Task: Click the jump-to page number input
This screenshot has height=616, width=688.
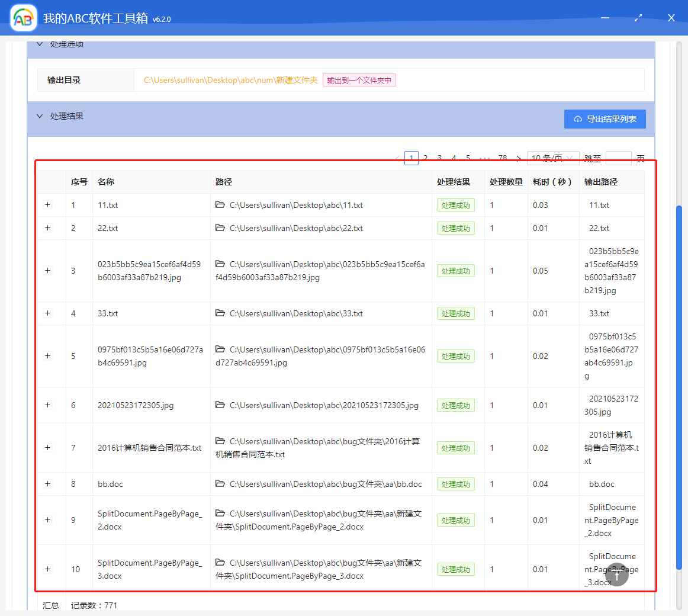Action: click(x=618, y=158)
